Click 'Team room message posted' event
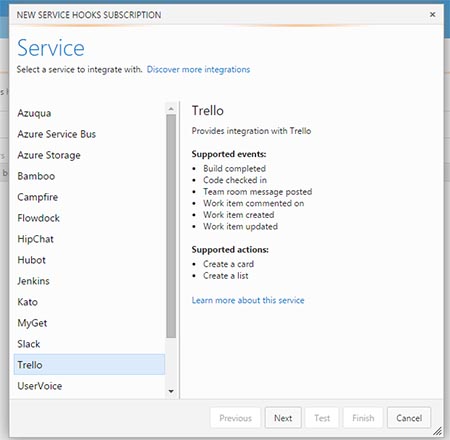The width and height of the screenshot is (450, 440). pyautogui.click(x=258, y=192)
